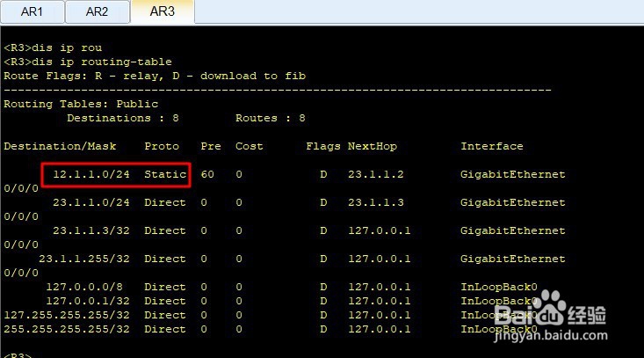Click the 255.255.255.255/32 destination entry

click(x=67, y=329)
